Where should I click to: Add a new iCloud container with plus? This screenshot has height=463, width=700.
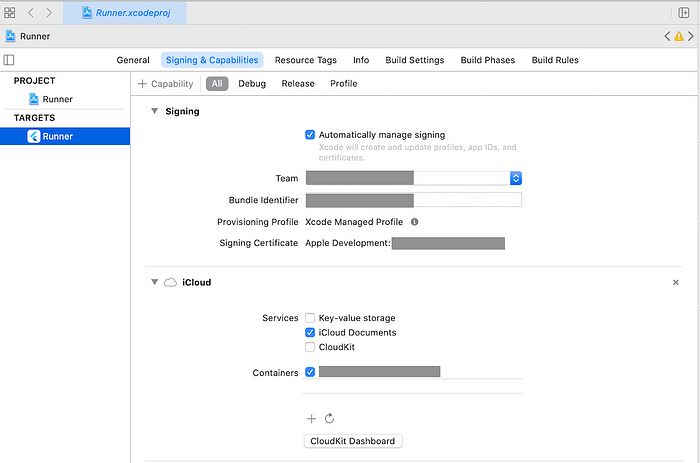(311, 418)
